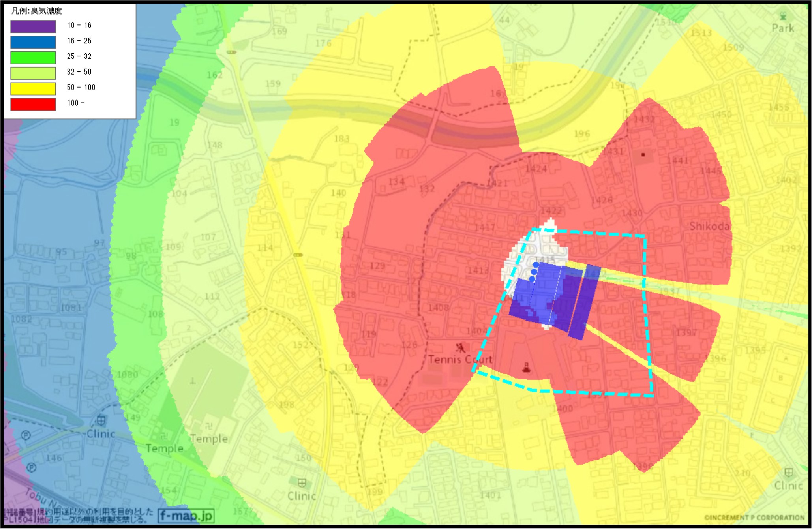Viewport: 812px width, 529px height.
Task: Click the traffic signal icon near 162
Action: [x=231, y=52]
